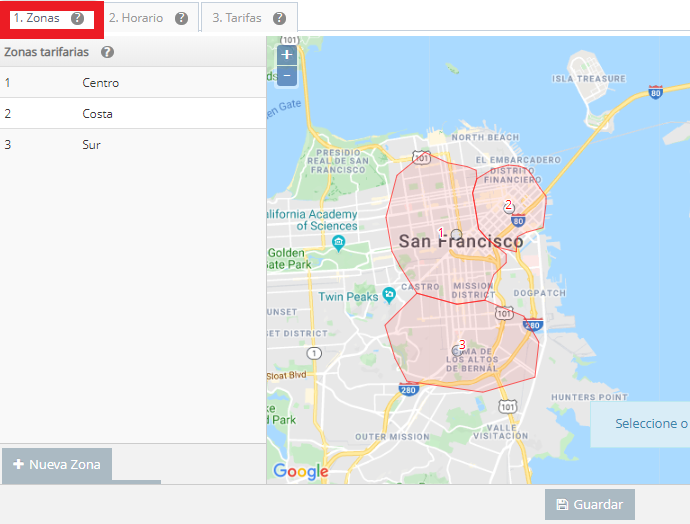Select zone row 1 Centro
690x524 pixels.
coord(133,83)
